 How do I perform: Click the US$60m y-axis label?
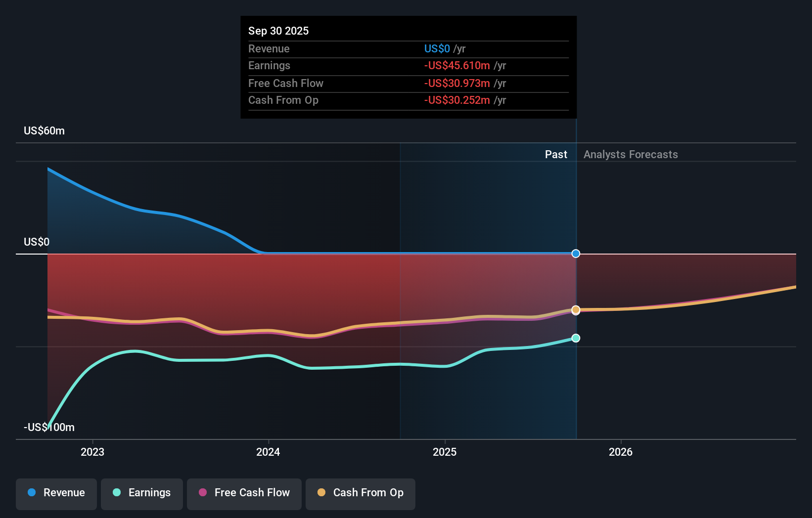tap(45, 131)
